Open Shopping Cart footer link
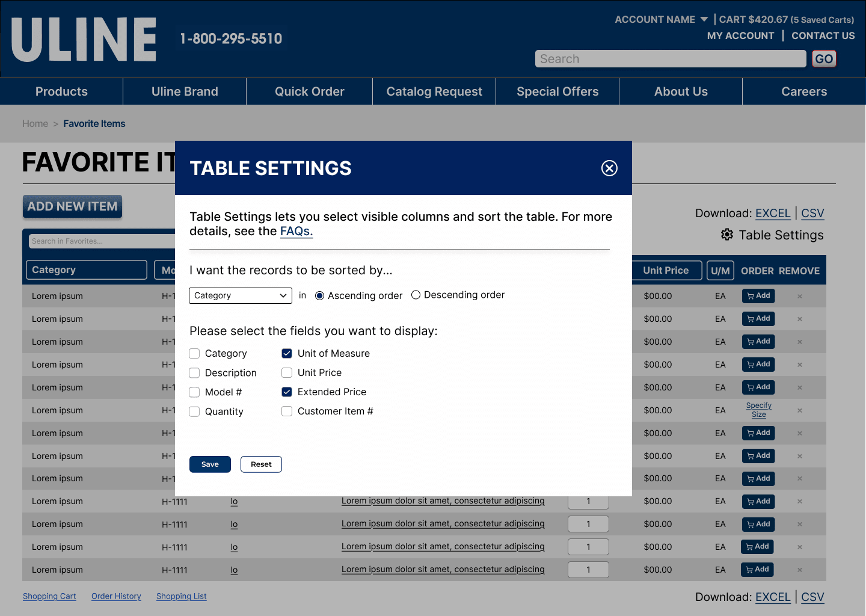The image size is (866, 616). pos(49,596)
